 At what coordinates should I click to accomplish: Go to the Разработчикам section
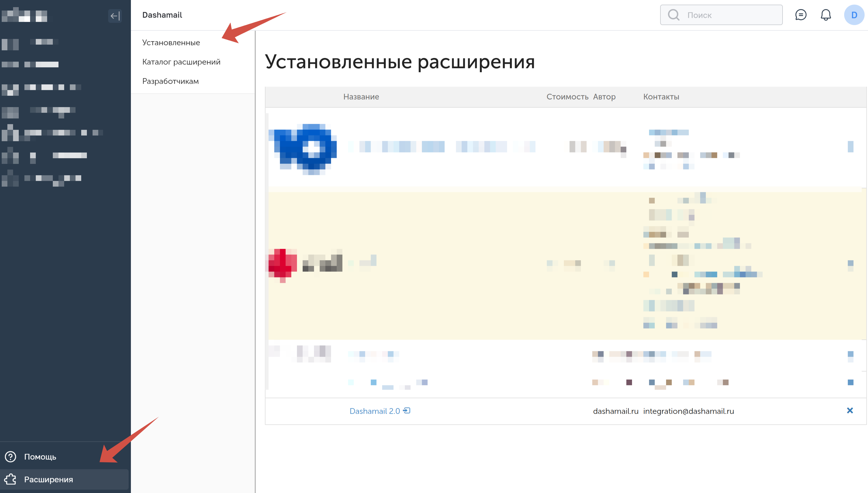[x=170, y=81]
